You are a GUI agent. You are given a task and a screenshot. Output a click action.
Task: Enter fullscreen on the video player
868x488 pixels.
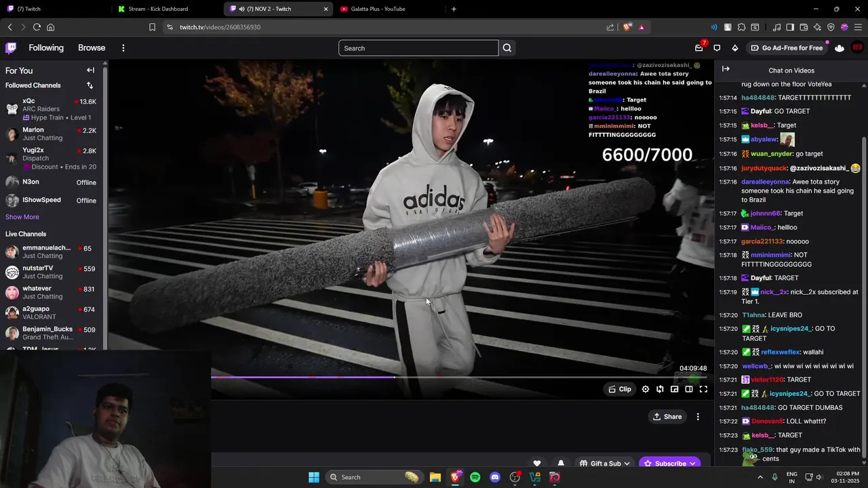point(703,389)
